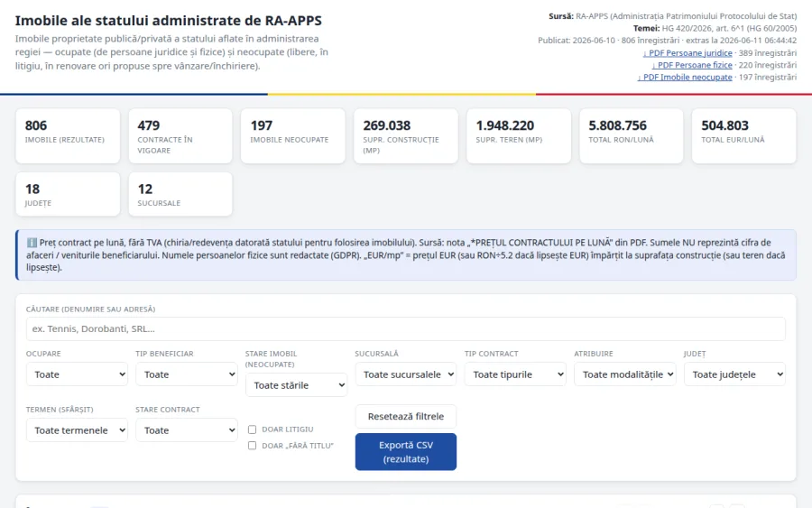
Task: Open the Sucursală dropdown
Action: point(405,374)
